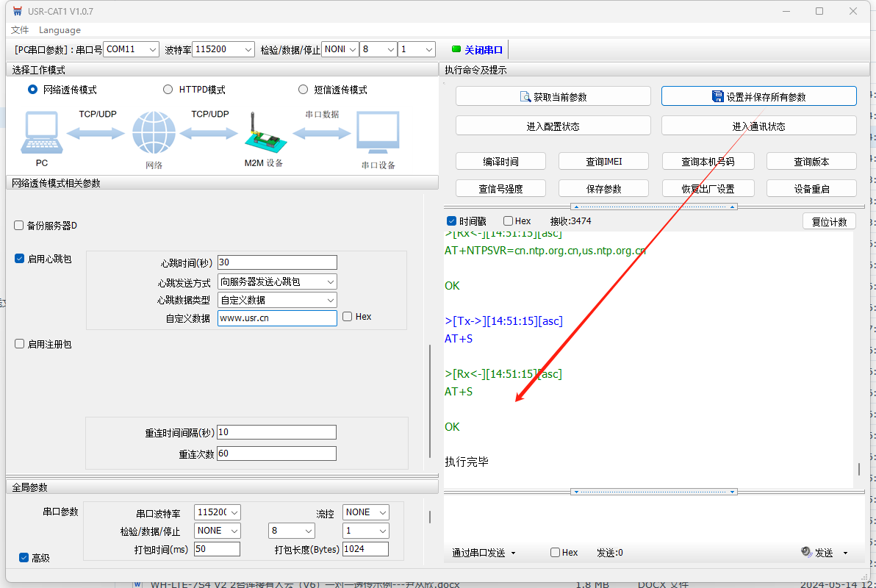Click the 自定义数据 input field
The height and width of the screenshot is (588, 876).
[x=277, y=318]
